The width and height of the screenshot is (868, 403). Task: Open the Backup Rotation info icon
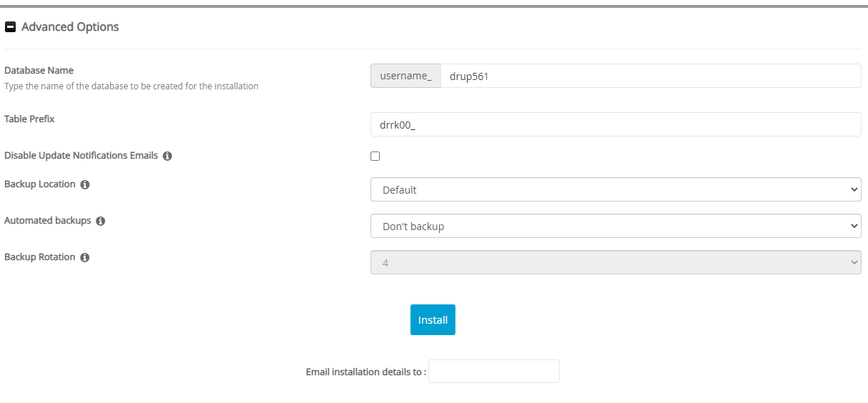85,258
